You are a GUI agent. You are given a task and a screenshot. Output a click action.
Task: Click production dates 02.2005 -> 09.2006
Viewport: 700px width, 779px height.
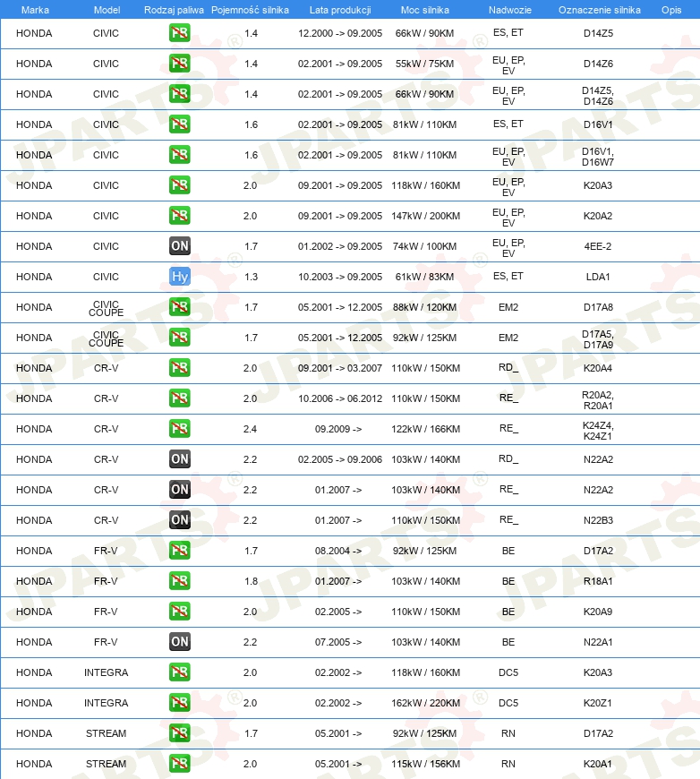point(340,459)
